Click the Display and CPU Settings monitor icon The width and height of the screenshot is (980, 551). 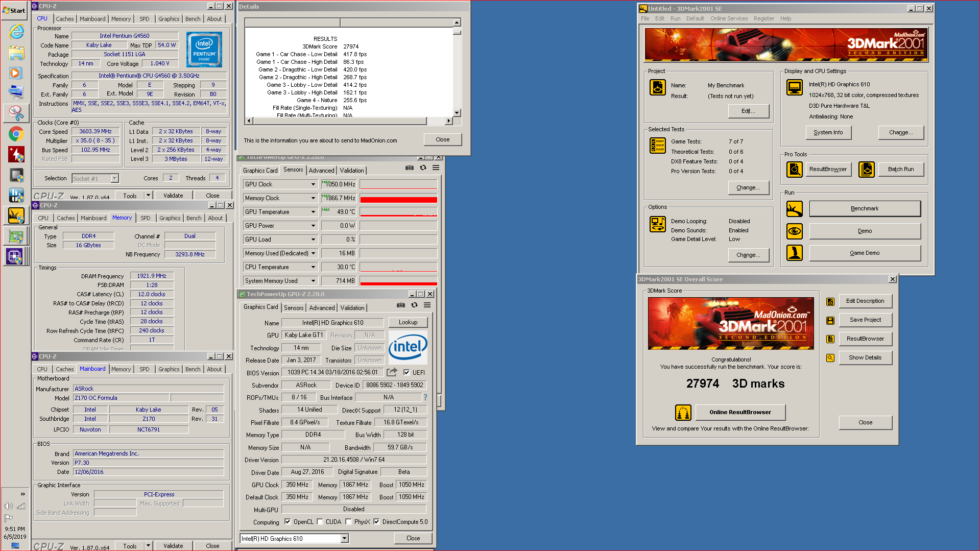click(795, 88)
